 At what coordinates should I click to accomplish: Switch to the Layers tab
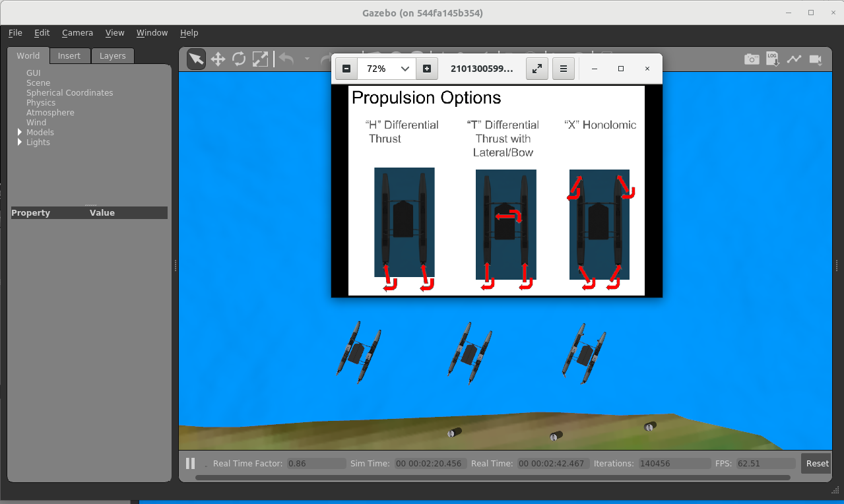[113, 55]
